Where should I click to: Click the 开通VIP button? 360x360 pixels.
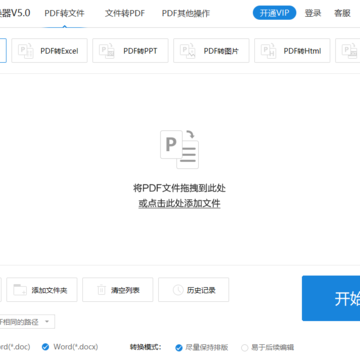click(x=274, y=13)
